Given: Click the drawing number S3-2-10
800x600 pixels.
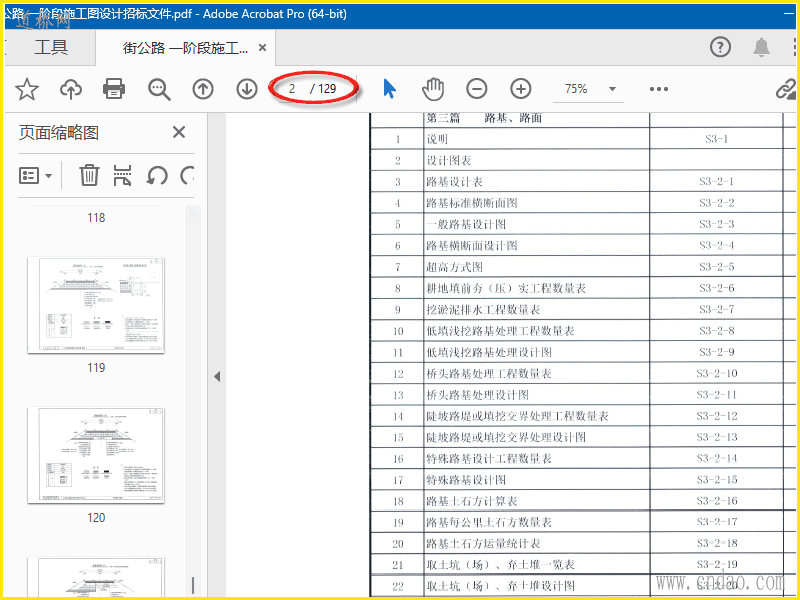Looking at the screenshot, I should (716, 373).
